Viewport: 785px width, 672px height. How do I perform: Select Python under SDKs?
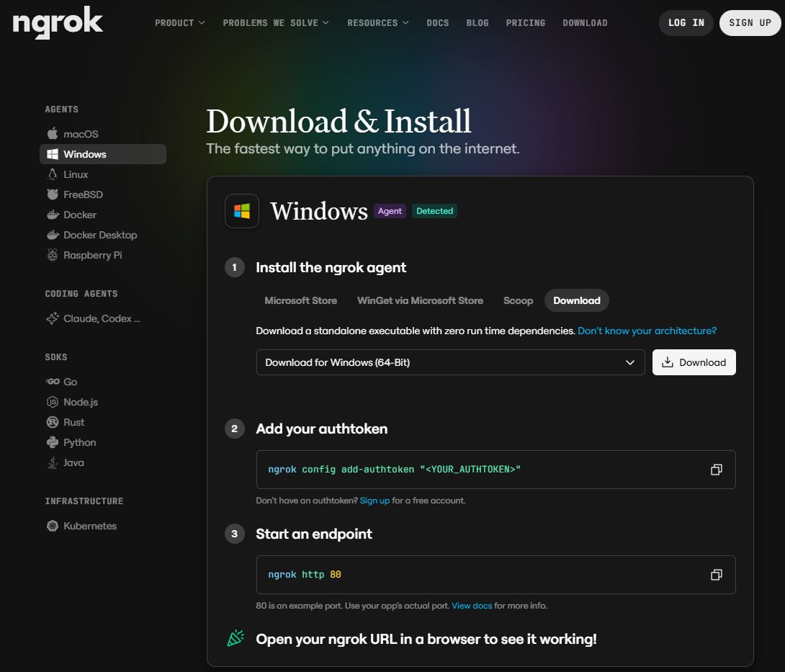pos(103,442)
